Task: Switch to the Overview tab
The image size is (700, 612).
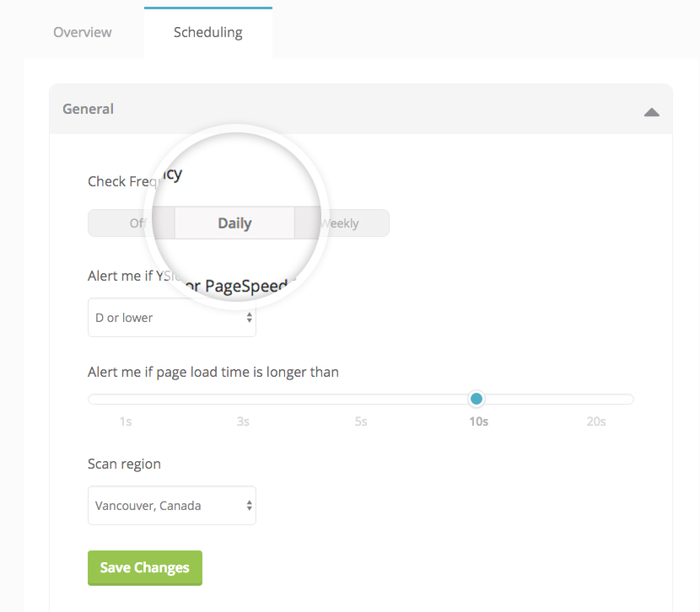Action: coord(82,32)
